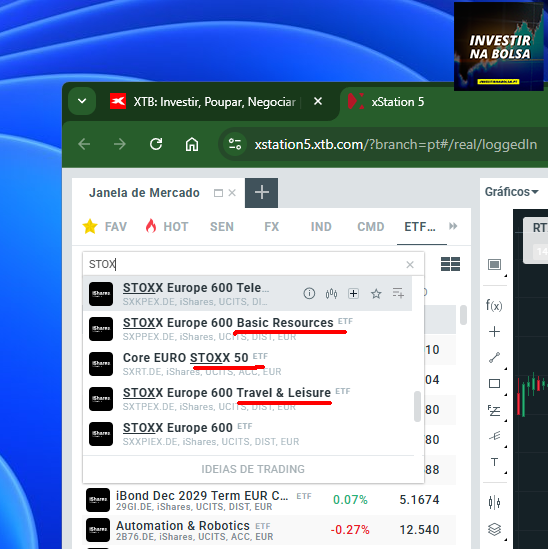Open chart layout screen tool

click(494, 265)
